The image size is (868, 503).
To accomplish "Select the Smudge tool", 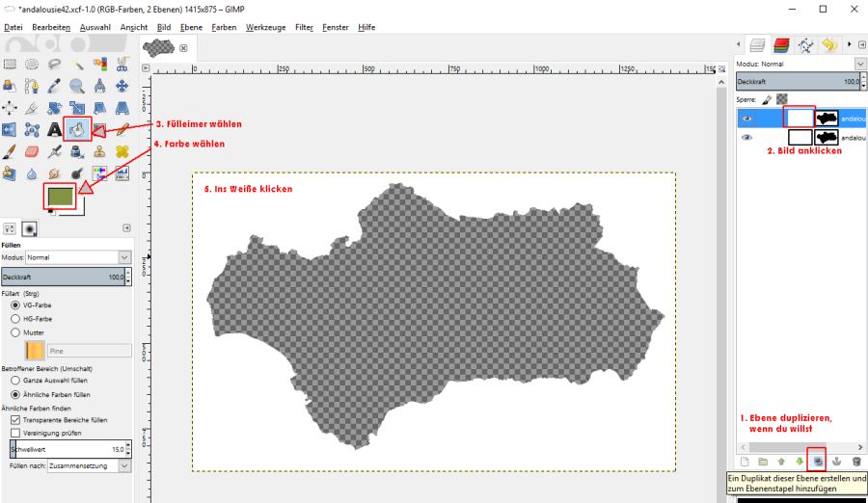I will click(x=54, y=173).
